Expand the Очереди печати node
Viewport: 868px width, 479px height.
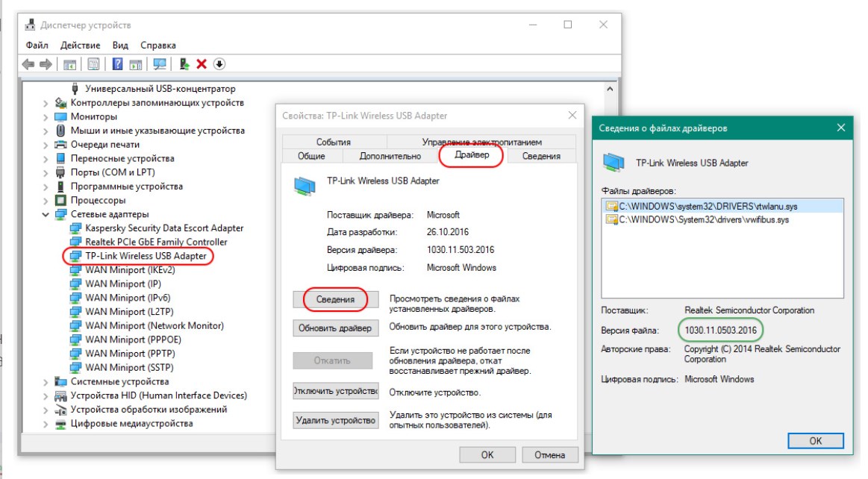click(46, 144)
